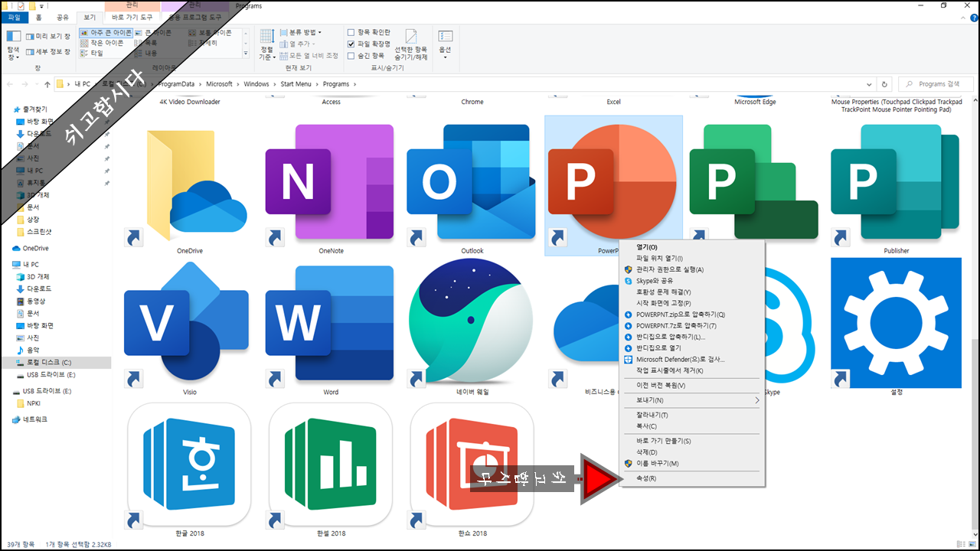Viewport: 980px width, 551px height.
Task: Choose 보통 아이콘 layout
Action: pyautogui.click(x=211, y=33)
